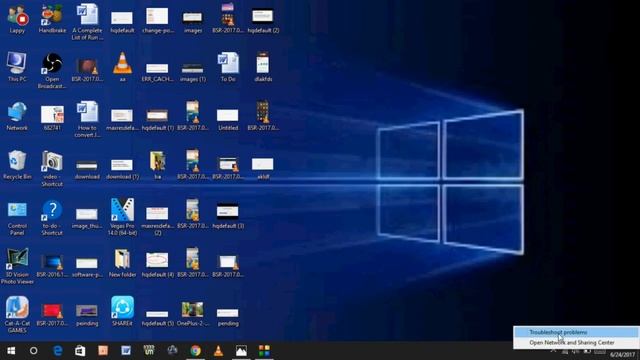Select the Vegas Pro 14.0 shortcut

pyautogui.click(x=122, y=217)
